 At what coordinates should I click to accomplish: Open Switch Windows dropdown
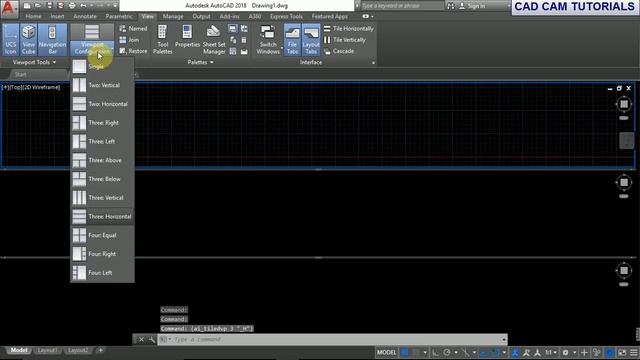tap(268, 39)
